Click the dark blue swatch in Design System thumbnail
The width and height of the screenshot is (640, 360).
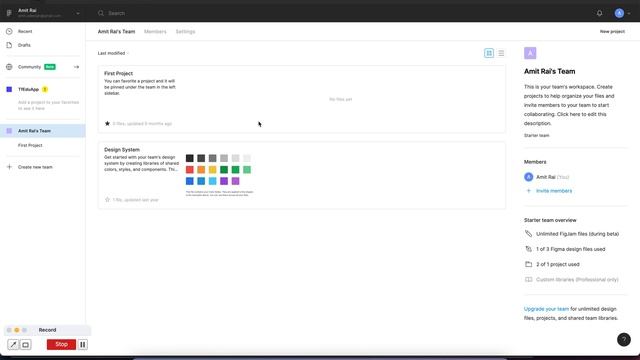click(x=189, y=181)
